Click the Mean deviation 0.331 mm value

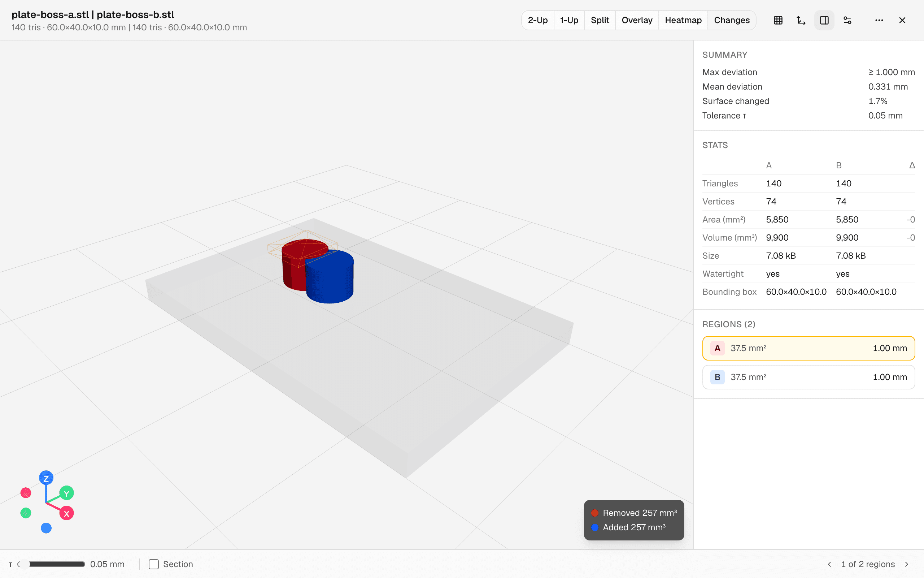pos(888,87)
